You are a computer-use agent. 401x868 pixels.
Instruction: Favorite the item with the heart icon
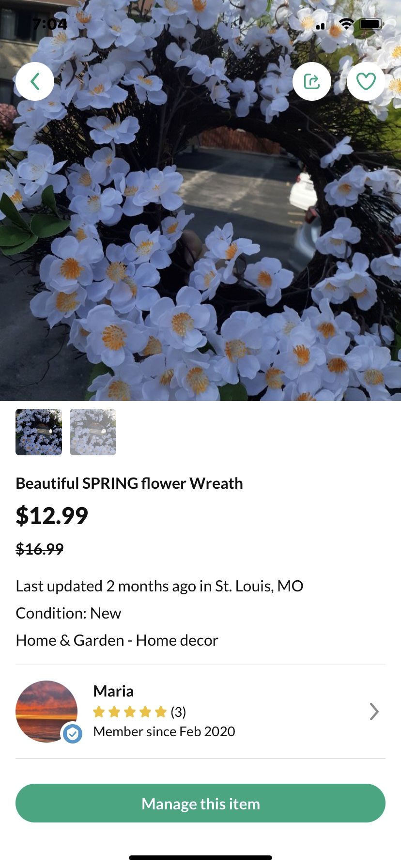(366, 81)
